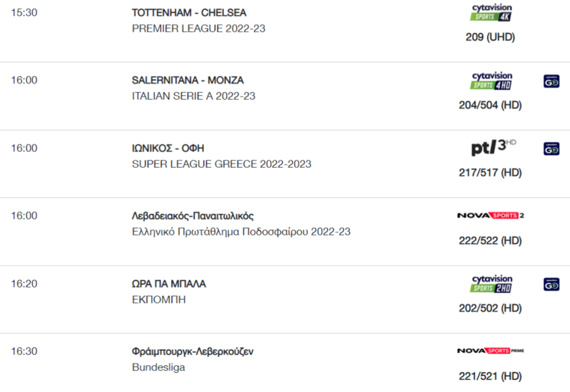Click the Nova Sports 2 logo
The image size is (570, 392).
[x=491, y=216]
